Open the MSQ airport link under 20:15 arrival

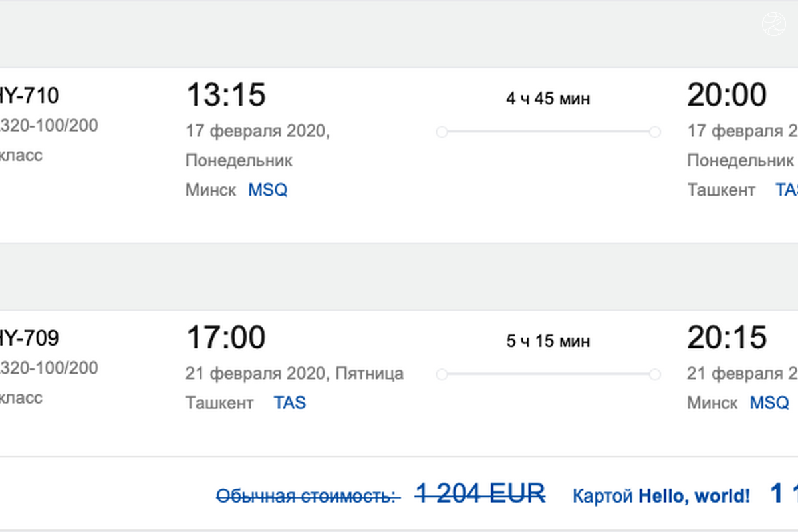pyautogui.click(x=769, y=402)
